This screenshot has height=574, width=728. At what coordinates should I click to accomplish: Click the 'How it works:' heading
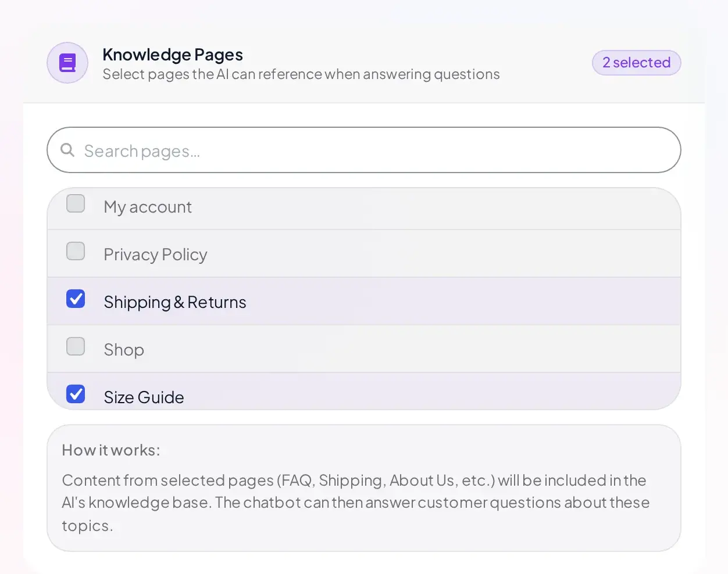111,450
